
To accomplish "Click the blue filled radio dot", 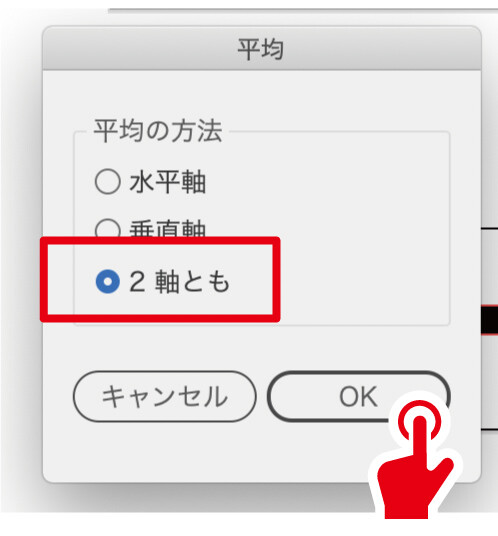I will (108, 281).
